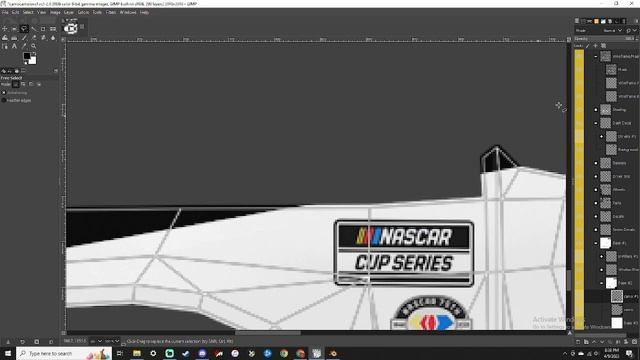Raise the selected layer
Screen dimensions: 640x360
click(594, 342)
